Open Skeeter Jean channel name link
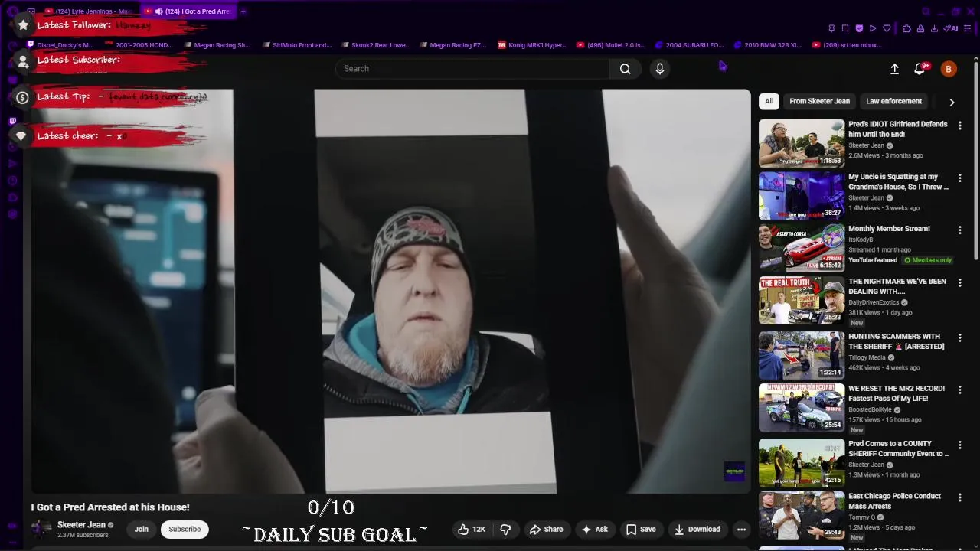Image resolution: width=980 pixels, height=551 pixels. pyautogui.click(x=81, y=525)
